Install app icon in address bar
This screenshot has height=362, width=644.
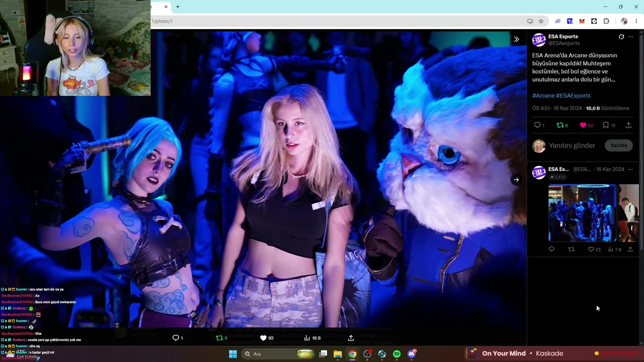pos(530,21)
